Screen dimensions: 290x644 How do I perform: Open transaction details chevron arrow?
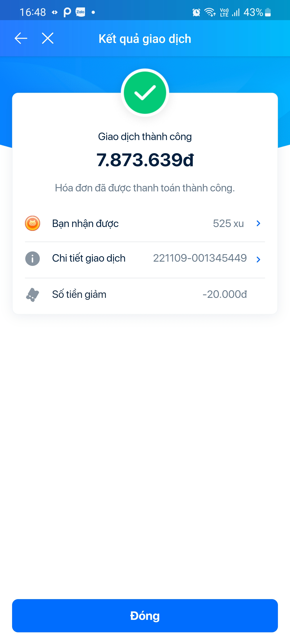tap(258, 259)
